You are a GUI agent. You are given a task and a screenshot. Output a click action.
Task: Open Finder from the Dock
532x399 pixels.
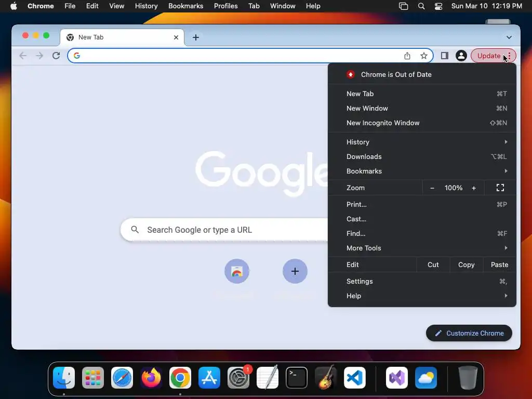[64, 378]
